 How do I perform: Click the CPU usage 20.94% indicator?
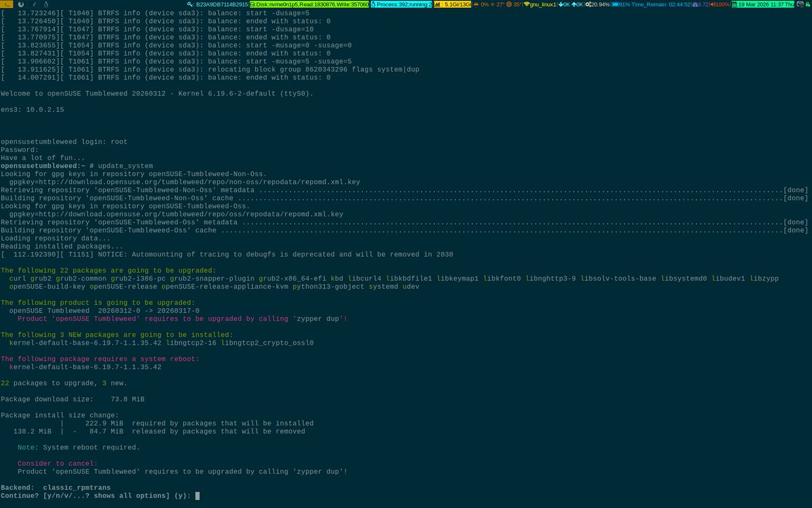597,4
